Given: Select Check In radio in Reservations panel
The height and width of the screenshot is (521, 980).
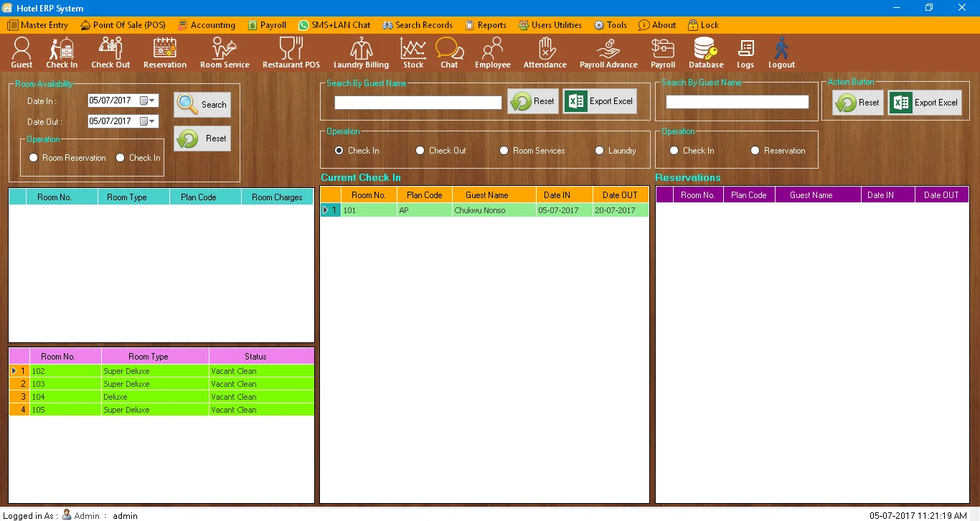Looking at the screenshot, I should pos(674,151).
